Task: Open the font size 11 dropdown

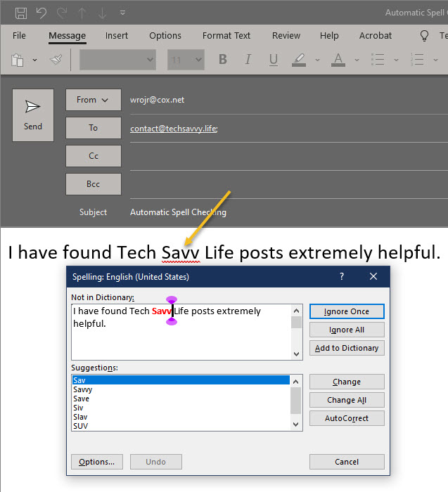Action: click(x=186, y=60)
